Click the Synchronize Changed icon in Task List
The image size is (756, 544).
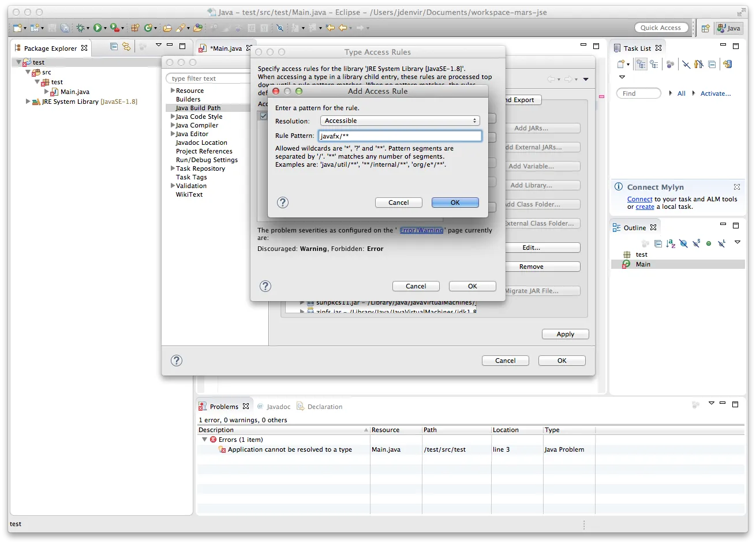[727, 65]
